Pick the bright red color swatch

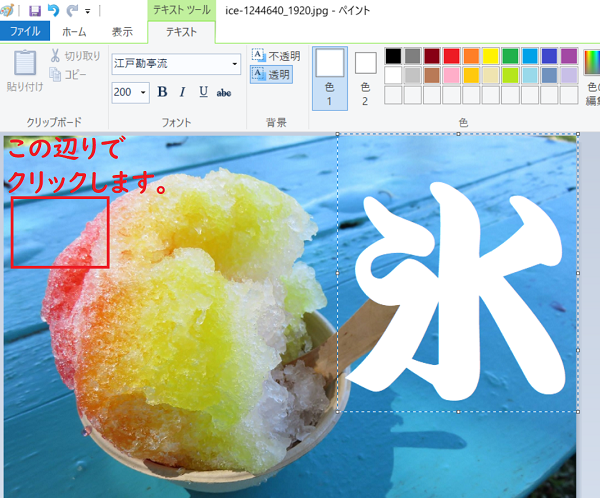pos(452,56)
